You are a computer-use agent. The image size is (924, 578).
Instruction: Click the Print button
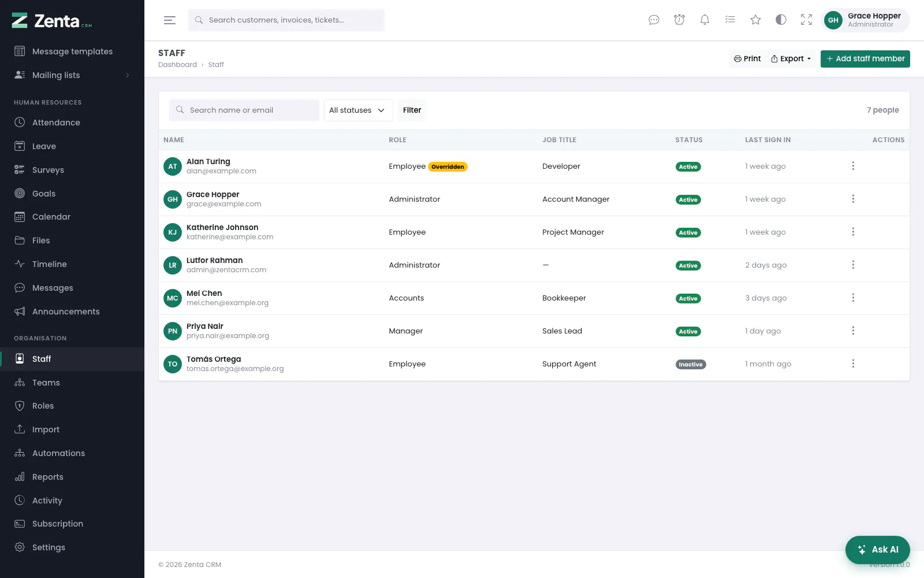coord(747,59)
